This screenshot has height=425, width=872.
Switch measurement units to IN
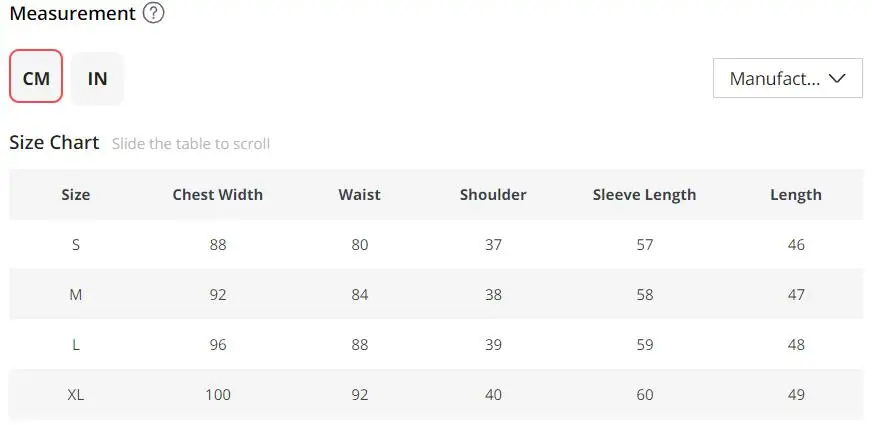click(97, 78)
